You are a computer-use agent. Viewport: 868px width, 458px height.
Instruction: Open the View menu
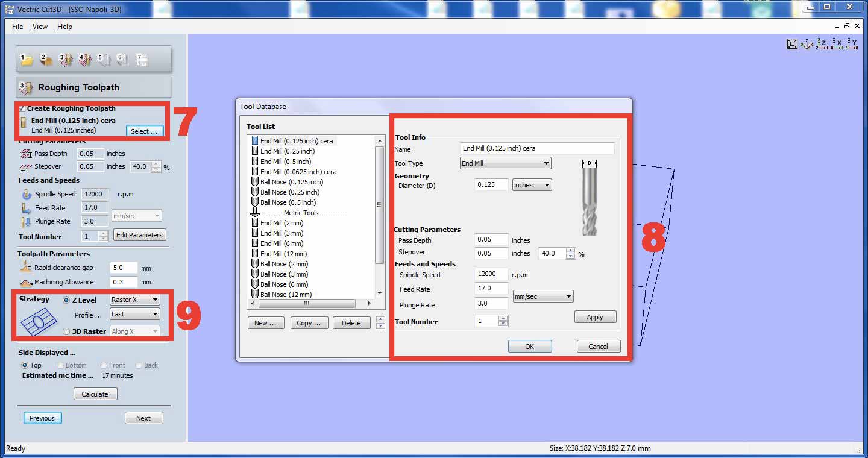click(40, 27)
